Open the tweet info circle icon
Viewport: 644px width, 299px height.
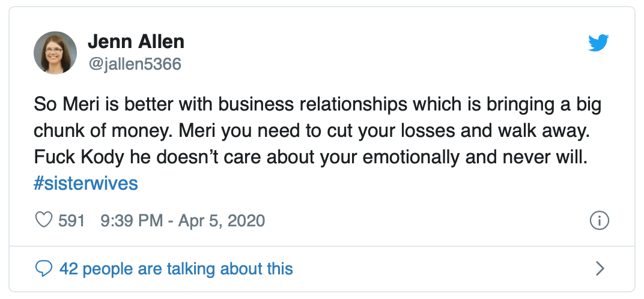(600, 221)
